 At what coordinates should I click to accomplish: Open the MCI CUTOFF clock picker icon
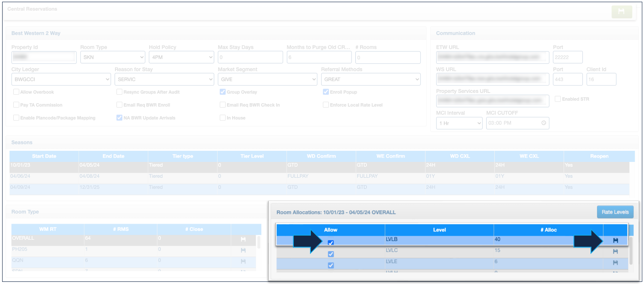coord(544,123)
